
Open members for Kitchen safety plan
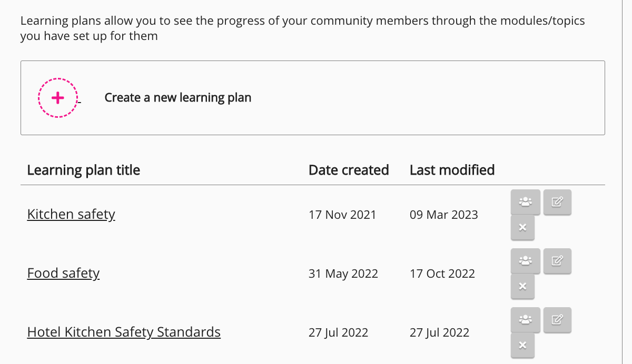click(525, 202)
